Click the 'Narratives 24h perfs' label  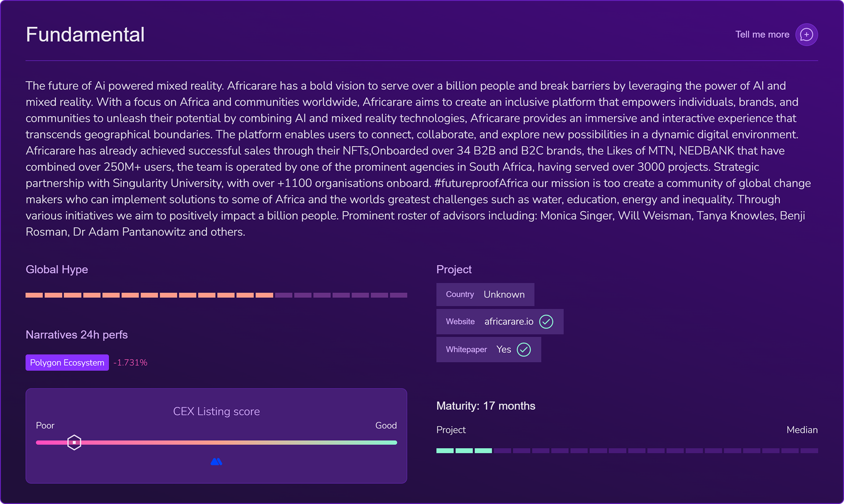click(77, 335)
